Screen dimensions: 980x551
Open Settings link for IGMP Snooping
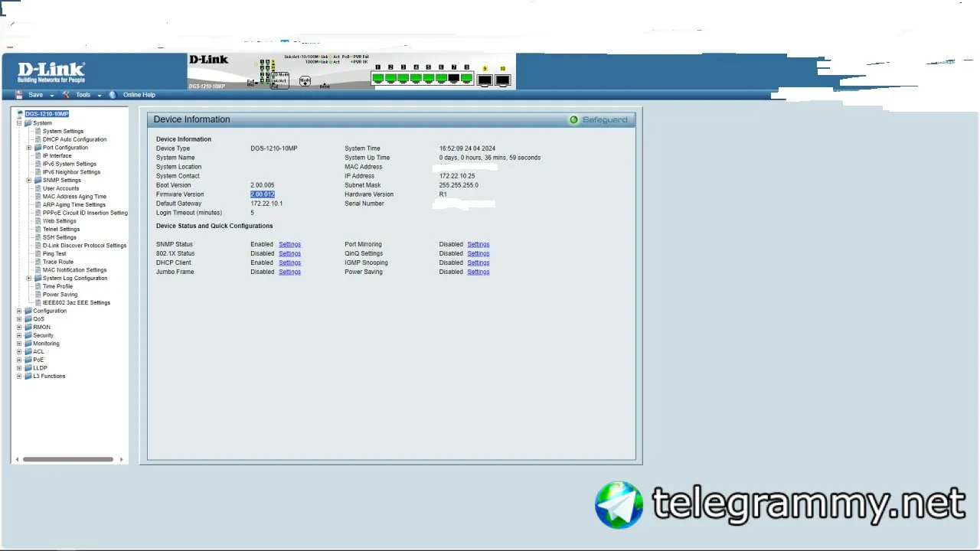[x=479, y=262]
